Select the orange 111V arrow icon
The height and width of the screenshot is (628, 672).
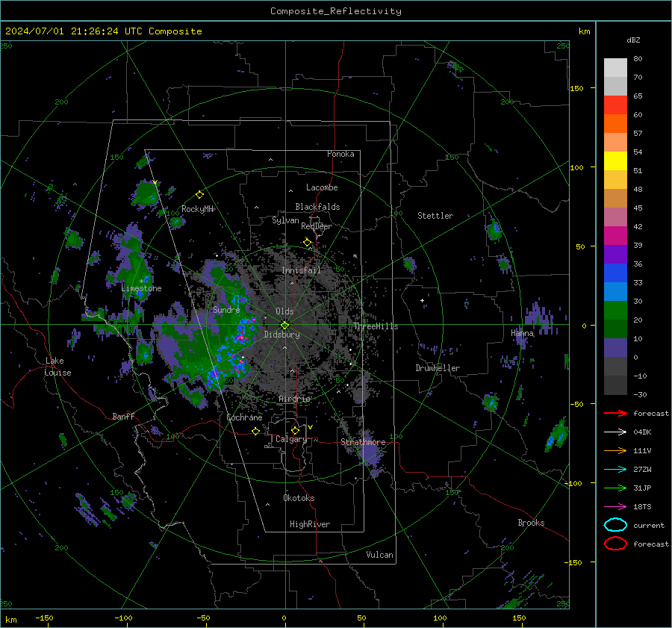click(615, 450)
